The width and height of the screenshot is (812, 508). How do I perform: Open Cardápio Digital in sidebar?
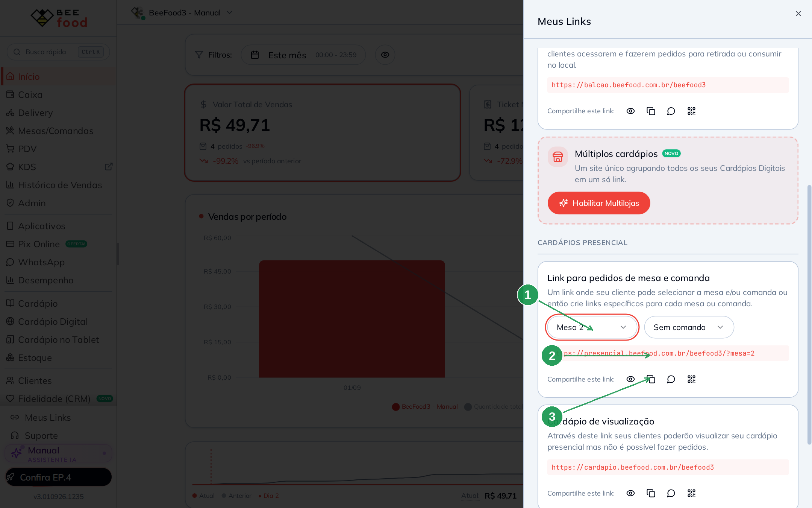pos(58,321)
